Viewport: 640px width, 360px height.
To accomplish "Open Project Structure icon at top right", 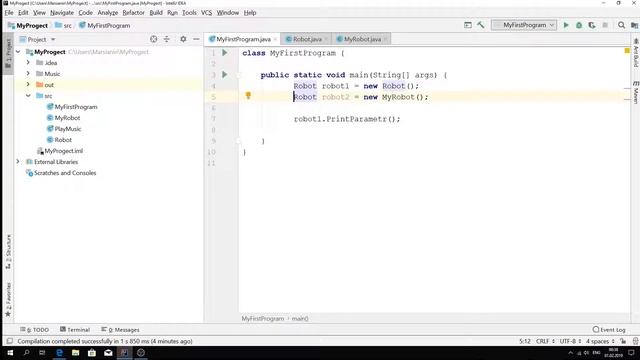I will pyautogui.click(x=634, y=25).
